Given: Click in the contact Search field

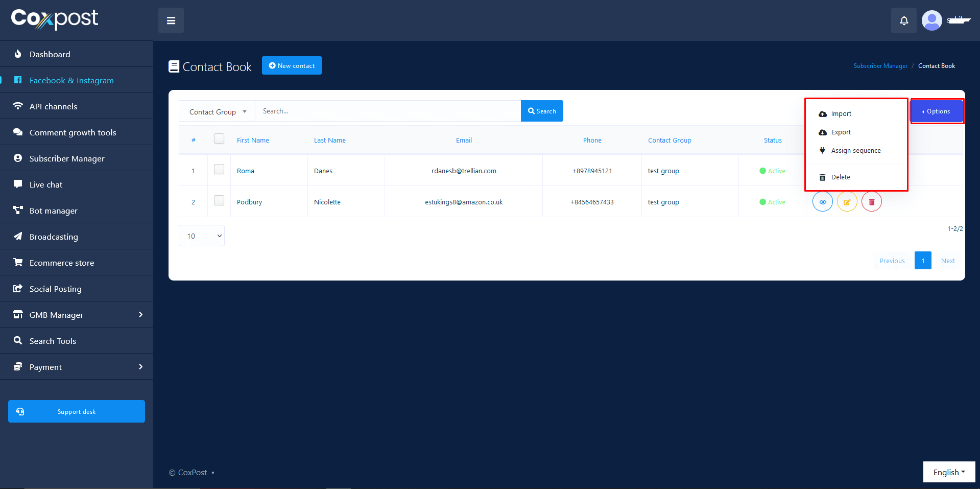Looking at the screenshot, I should tap(388, 111).
